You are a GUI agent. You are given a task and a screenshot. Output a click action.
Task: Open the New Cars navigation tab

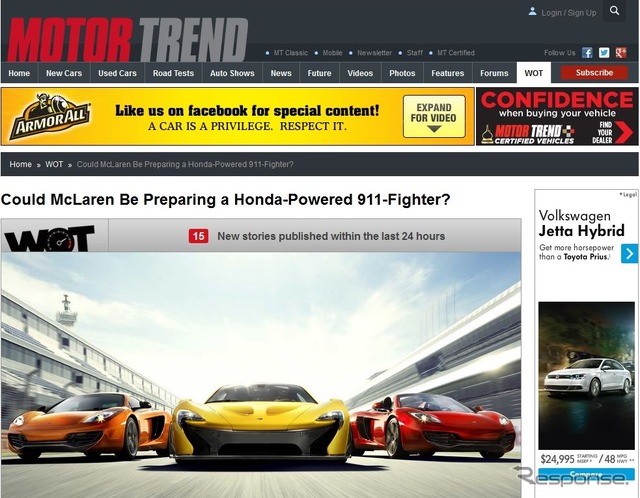pyautogui.click(x=64, y=73)
